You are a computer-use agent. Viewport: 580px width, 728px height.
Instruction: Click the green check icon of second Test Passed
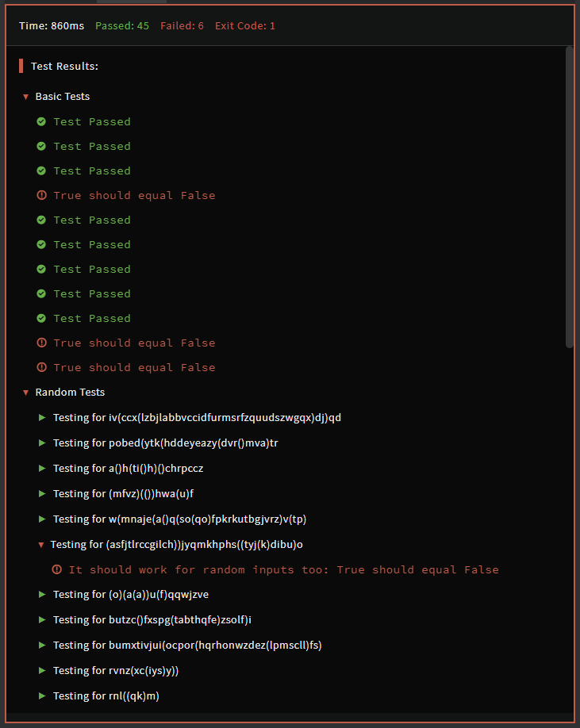point(41,146)
